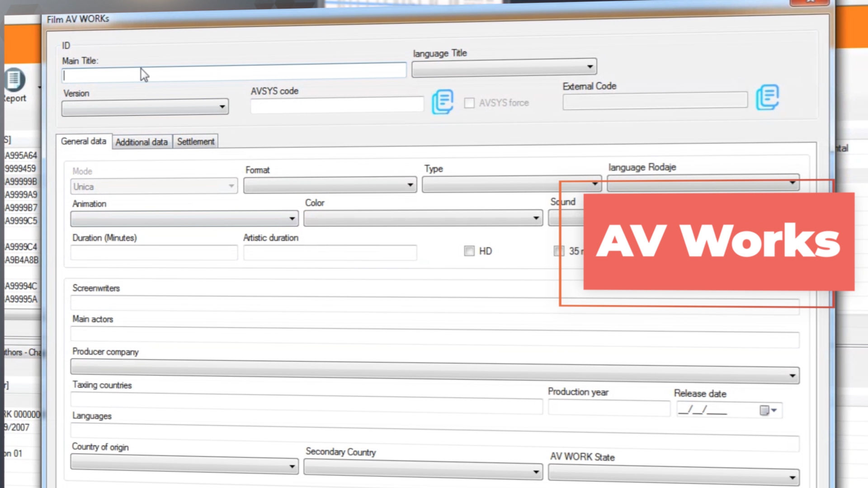Screen dimensions: 868x488
Task: Focus the Main Title input field
Action: pos(234,72)
